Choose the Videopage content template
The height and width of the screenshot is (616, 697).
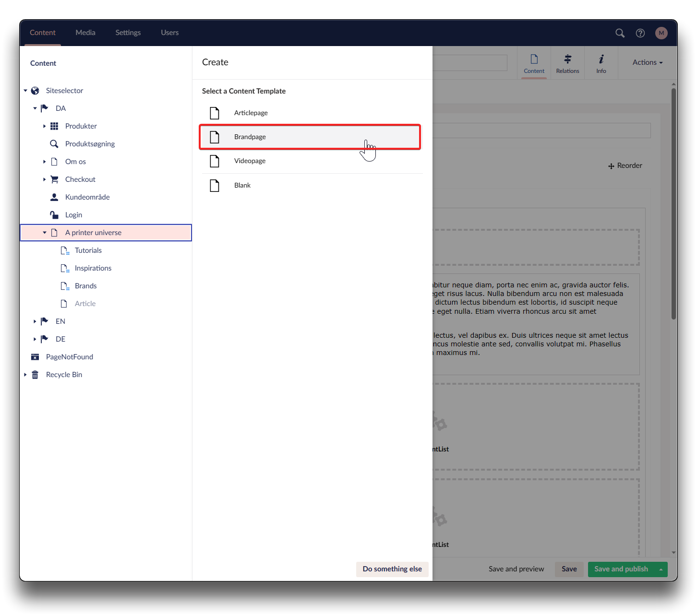click(250, 161)
